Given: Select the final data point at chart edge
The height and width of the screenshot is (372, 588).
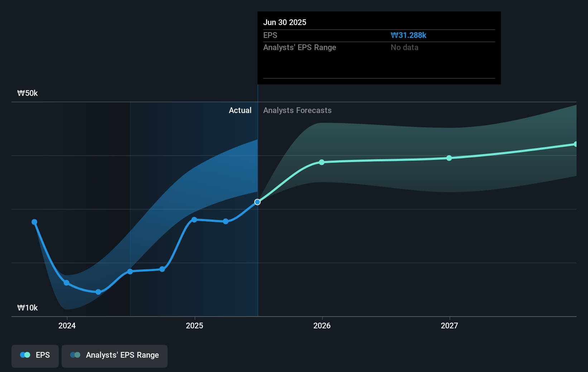Looking at the screenshot, I should (576, 144).
